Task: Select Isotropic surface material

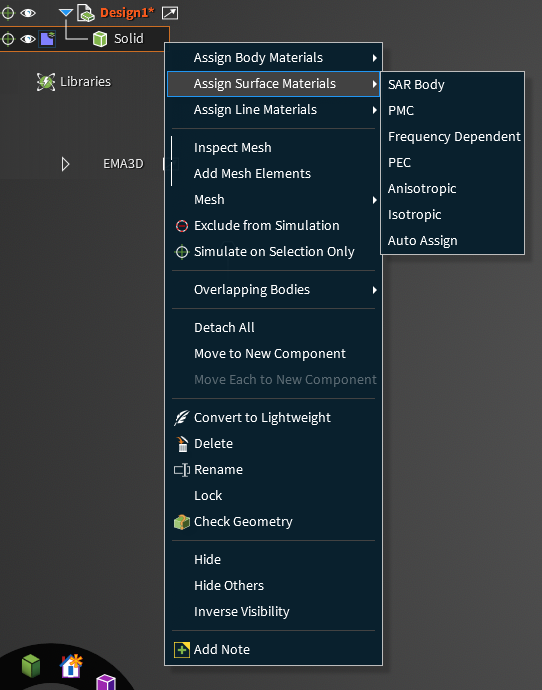Action: [452, 214]
